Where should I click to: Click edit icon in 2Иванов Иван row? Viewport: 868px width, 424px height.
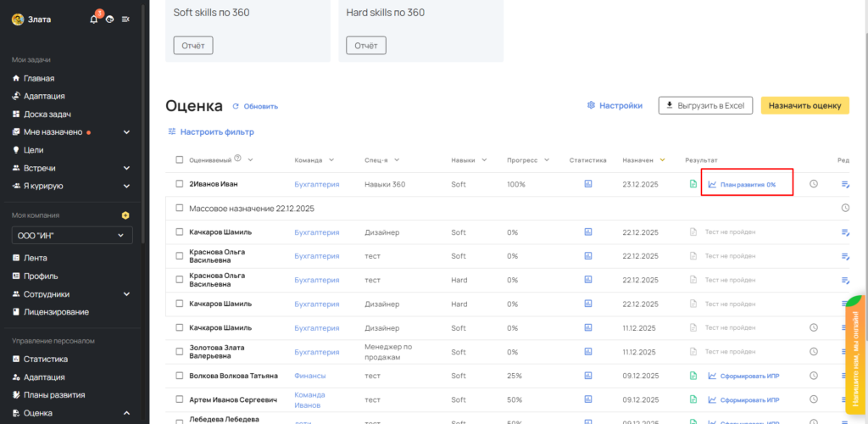click(x=845, y=184)
